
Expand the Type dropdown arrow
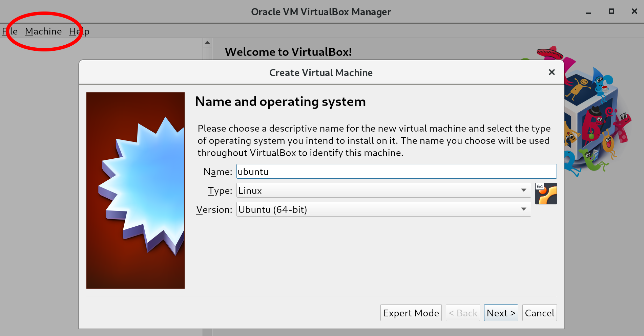tap(524, 190)
